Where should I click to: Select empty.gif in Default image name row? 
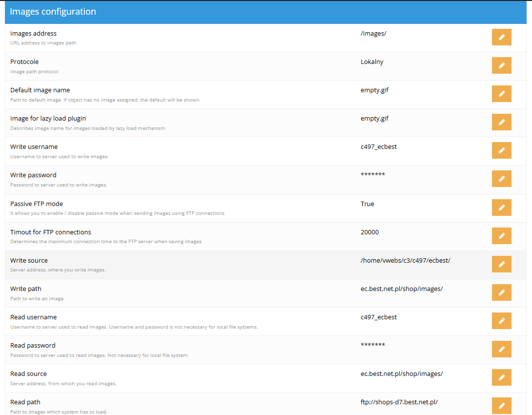tap(374, 90)
